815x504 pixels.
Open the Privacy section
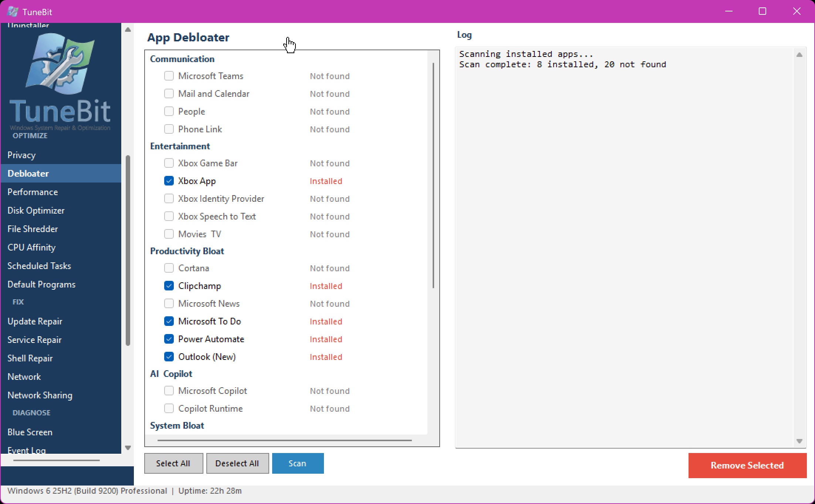(x=61, y=155)
